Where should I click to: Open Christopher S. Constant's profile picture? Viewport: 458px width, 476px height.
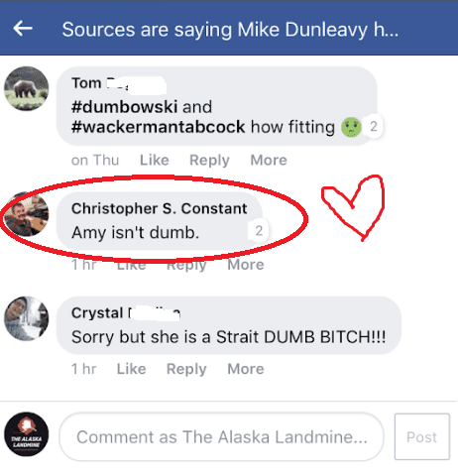[27, 214]
